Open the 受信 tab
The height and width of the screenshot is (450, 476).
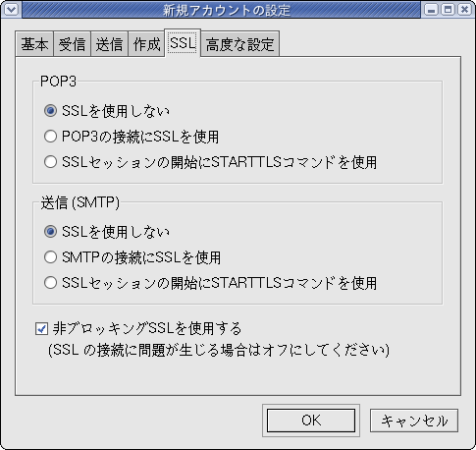pos(72,44)
